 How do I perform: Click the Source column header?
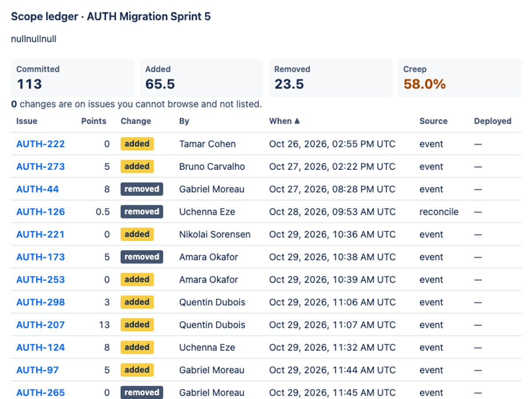[x=434, y=121]
